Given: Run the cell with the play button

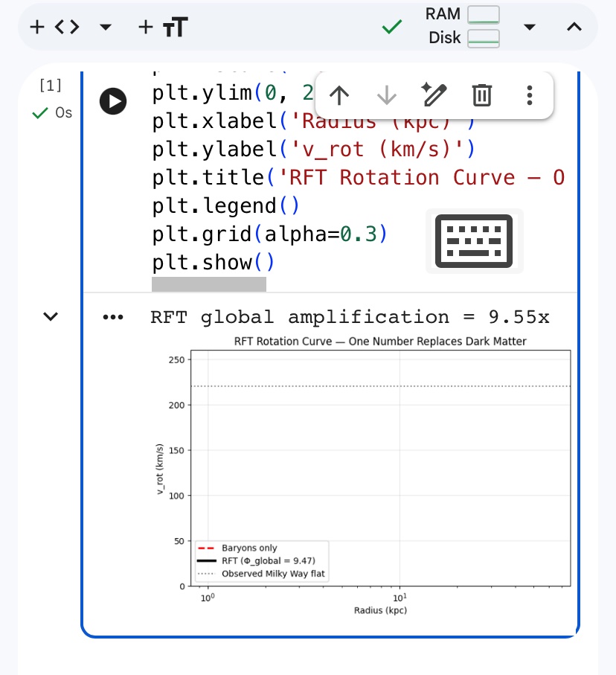Looking at the screenshot, I should [x=113, y=101].
